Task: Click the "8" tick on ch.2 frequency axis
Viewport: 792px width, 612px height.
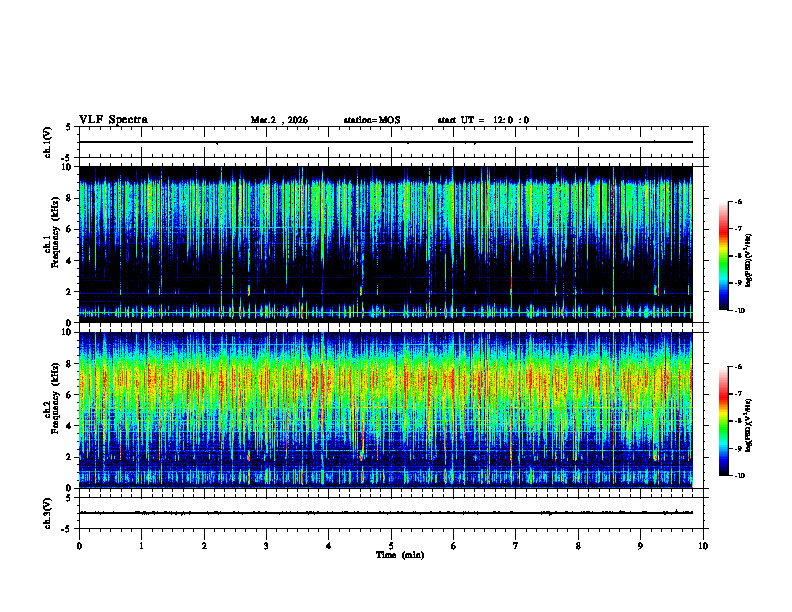Action: 70,364
